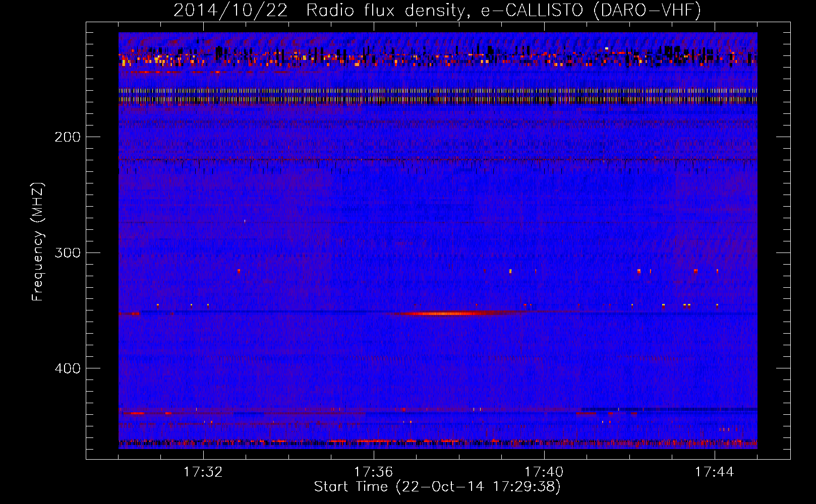
Task: Click the 200 frequency tick label
Action: [x=68, y=137]
